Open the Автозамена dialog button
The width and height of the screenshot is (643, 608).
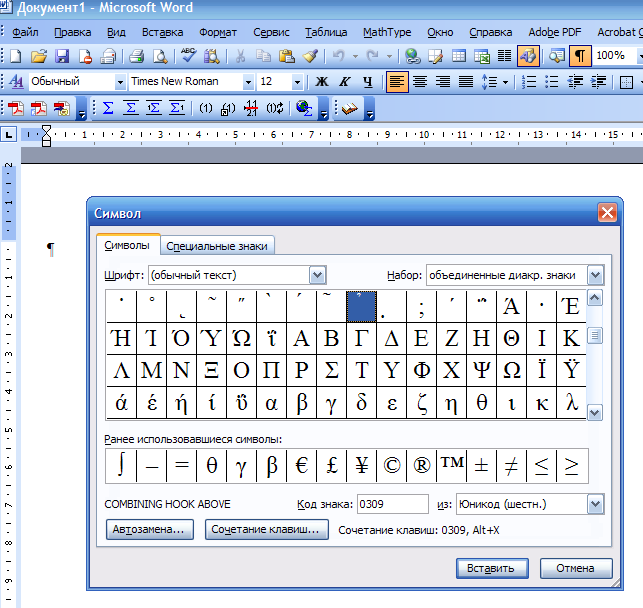150,529
